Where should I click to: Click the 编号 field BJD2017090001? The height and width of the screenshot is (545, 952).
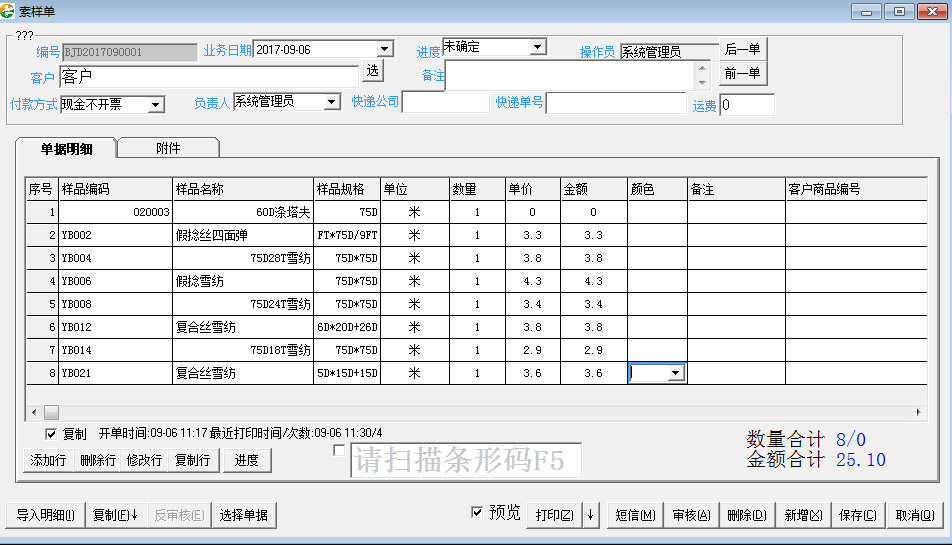(130, 52)
